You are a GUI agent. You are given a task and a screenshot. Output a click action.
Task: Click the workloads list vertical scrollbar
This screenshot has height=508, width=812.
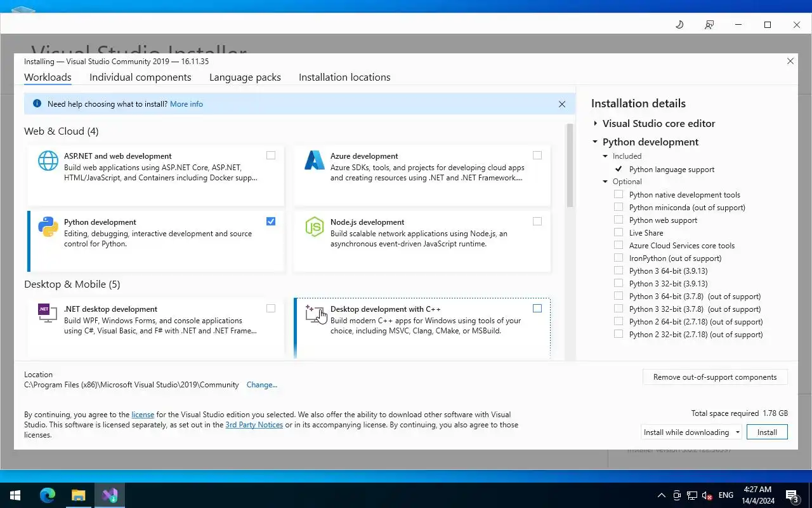pos(570,165)
